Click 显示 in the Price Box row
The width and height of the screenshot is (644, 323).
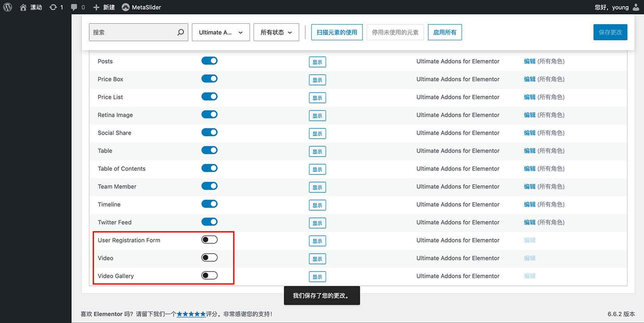[x=318, y=80]
